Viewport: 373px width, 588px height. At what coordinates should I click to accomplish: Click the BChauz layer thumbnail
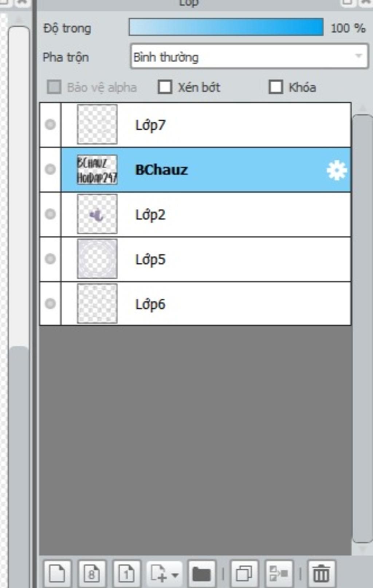[97, 170]
